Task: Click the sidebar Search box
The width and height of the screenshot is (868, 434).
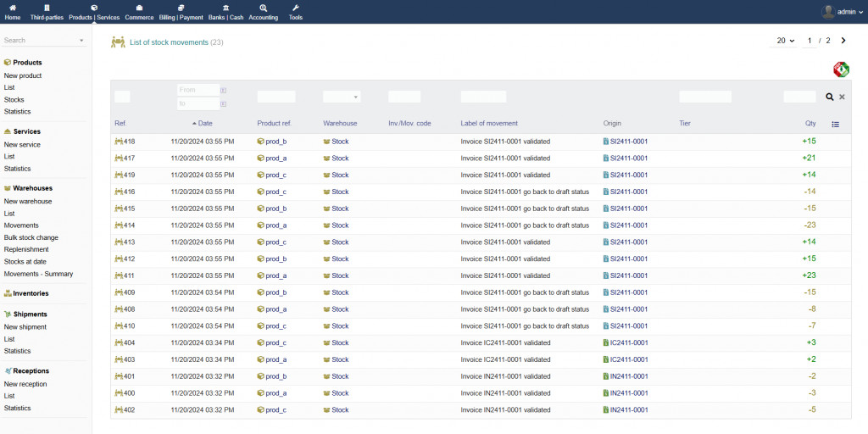Action: (40, 40)
